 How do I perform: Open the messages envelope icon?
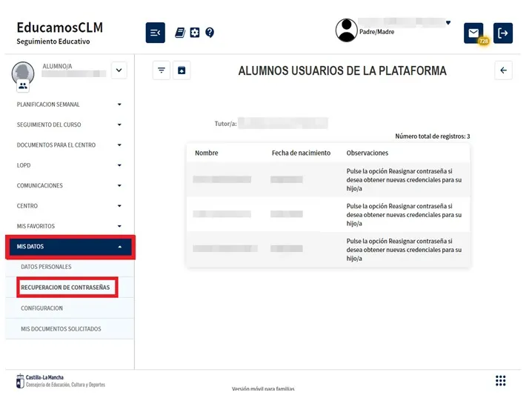[473, 33]
